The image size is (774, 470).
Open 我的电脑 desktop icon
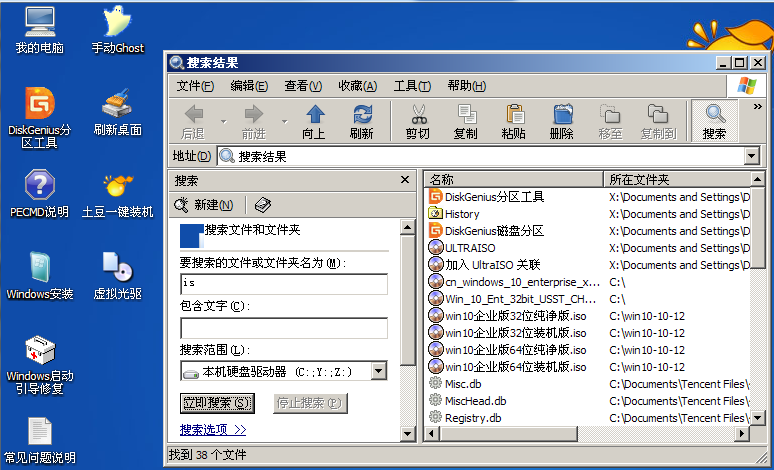[x=39, y=30]
